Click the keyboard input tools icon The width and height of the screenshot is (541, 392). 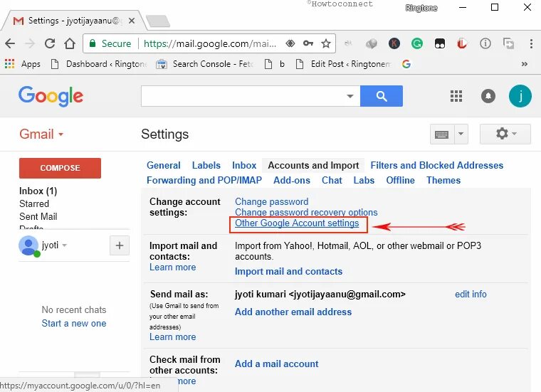(441, 134)
